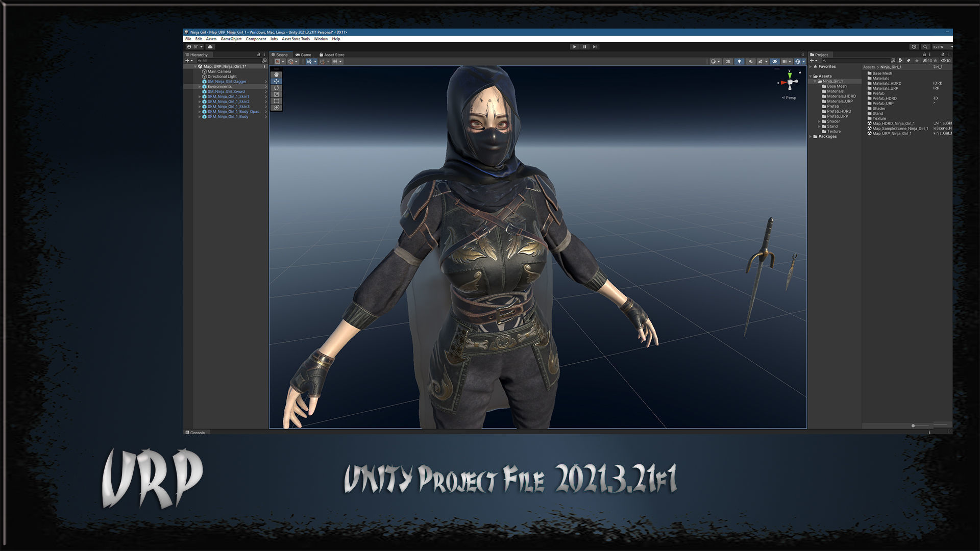This screenshot has height=551, width=980.
Task: Toggle 2D scene view mode
Action: tap(728, 61)
